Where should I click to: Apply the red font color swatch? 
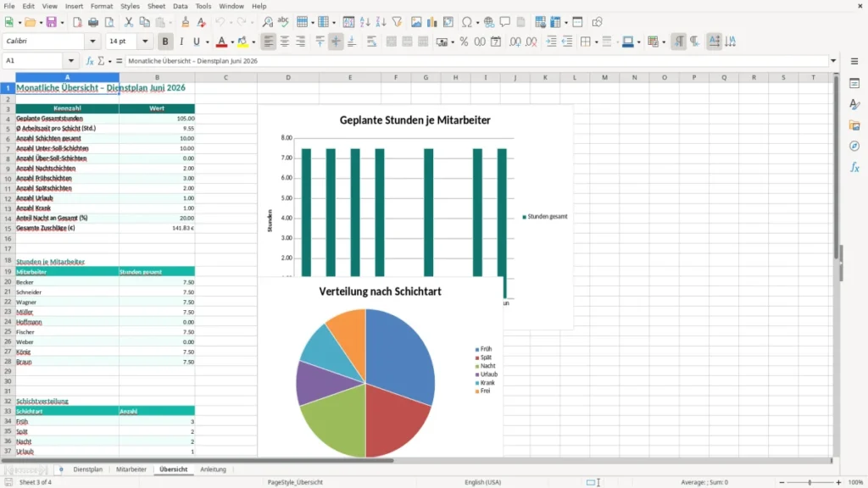pos(221,42)
